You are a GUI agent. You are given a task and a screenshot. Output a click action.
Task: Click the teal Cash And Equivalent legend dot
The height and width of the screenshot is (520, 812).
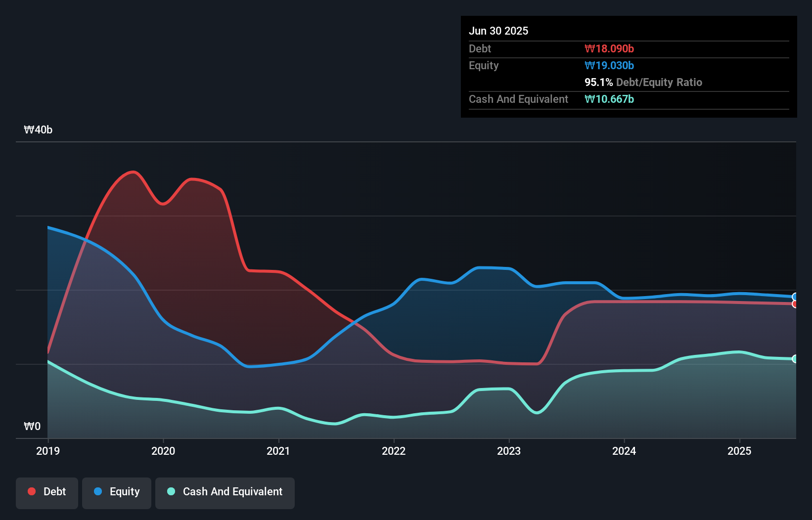171,491
